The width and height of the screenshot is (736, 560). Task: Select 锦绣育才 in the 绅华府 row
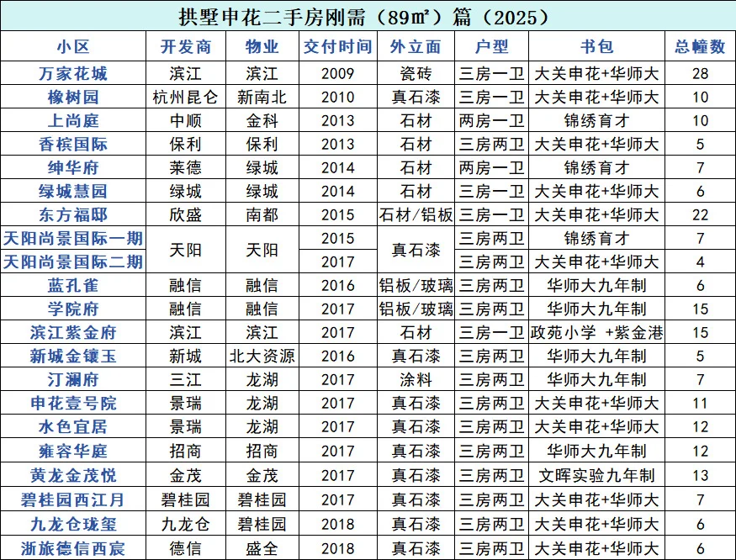[596, 167]
